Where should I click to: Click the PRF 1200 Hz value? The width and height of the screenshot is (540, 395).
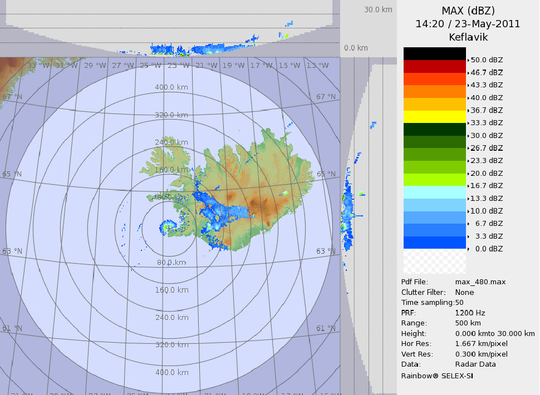coord(470,313)
